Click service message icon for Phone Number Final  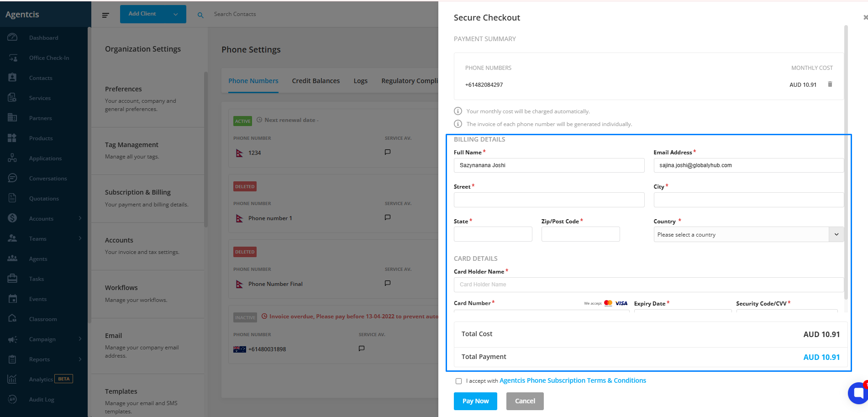tap(388, 283)
